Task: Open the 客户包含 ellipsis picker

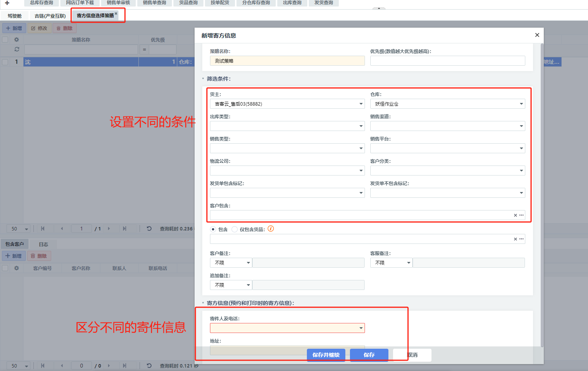Action: click(521, 215)
